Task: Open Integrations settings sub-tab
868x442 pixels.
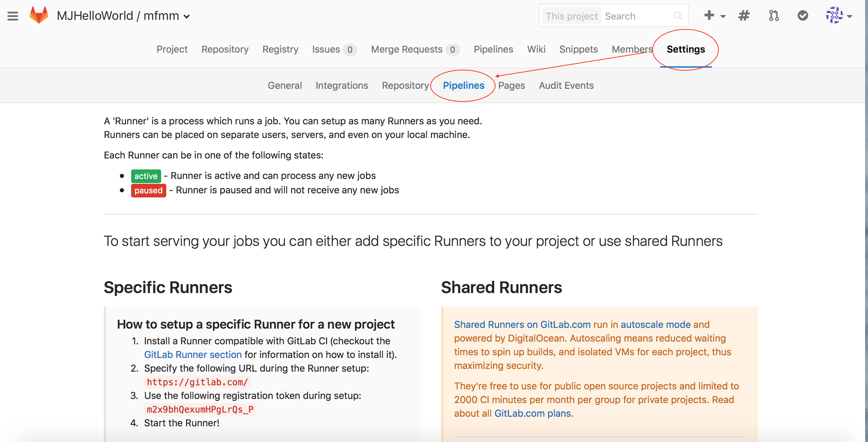Action: point(342,85)
